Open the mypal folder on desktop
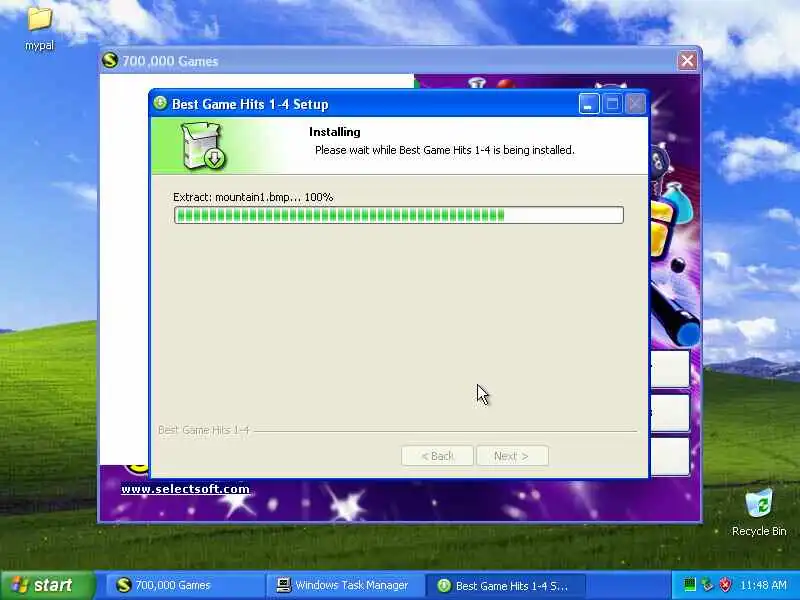 pos(39,29)
